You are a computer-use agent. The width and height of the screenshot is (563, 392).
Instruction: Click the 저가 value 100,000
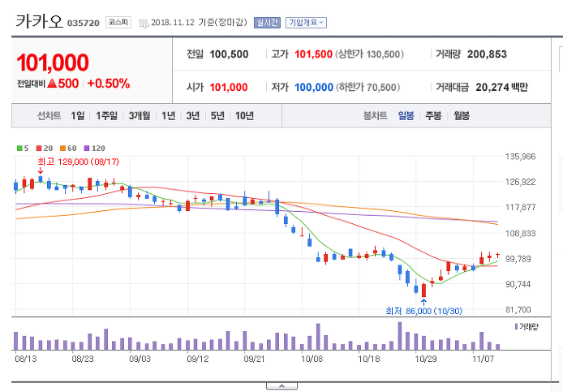(314, 88)
